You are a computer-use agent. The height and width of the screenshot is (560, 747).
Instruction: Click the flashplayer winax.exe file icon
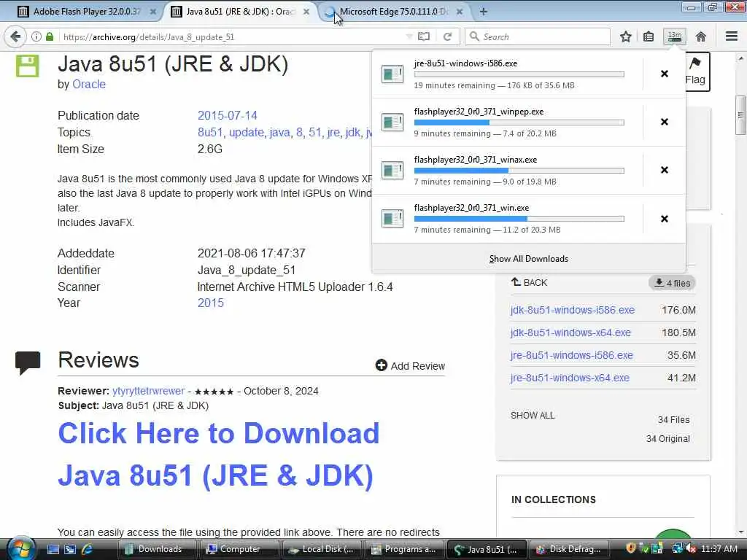pos(392,170)
